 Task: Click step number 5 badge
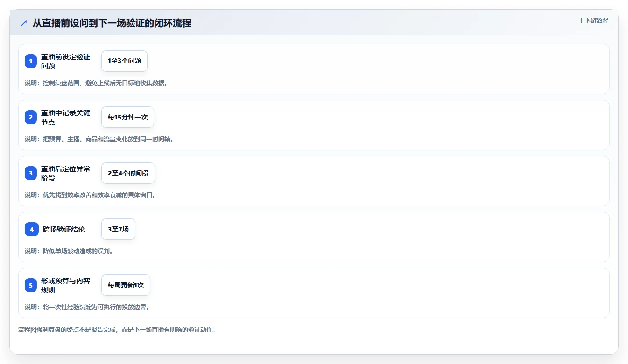coord(31,285)
